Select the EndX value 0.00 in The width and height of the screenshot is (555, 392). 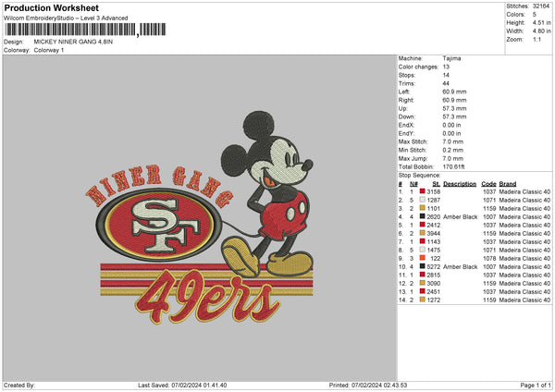451,125
